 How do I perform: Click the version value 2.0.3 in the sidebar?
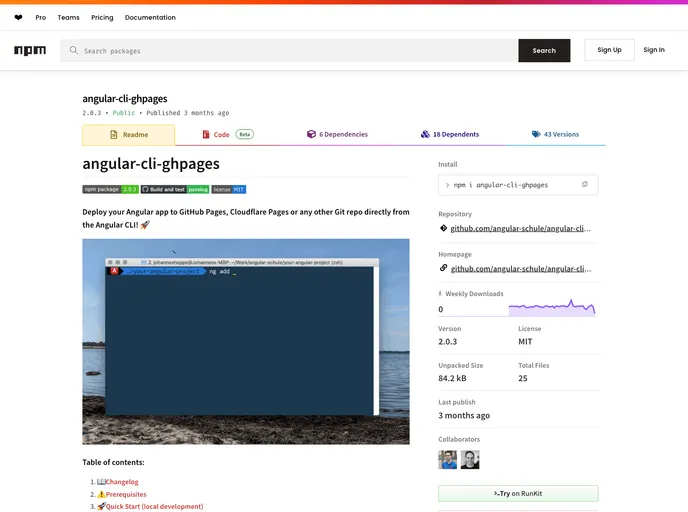[448, 341]
